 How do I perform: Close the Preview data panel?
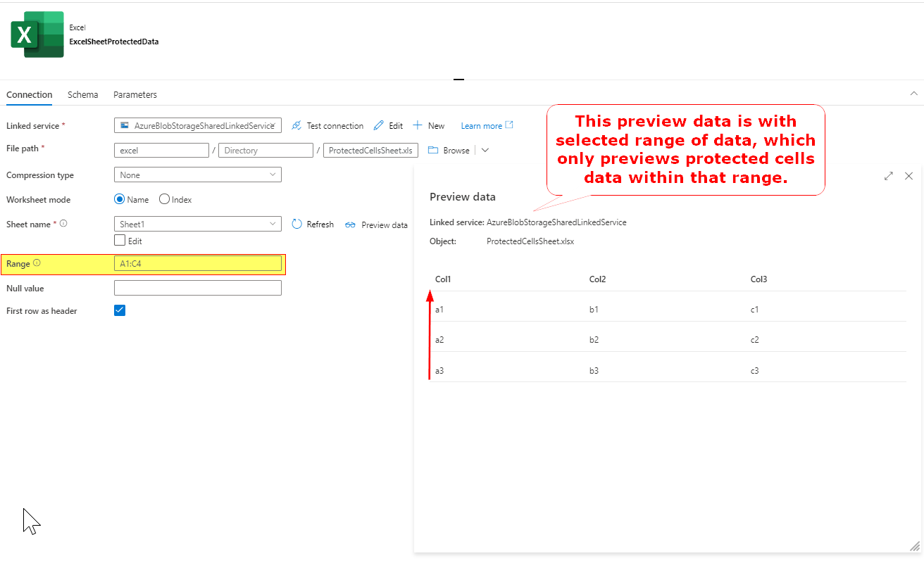click(x=909, y=176)
